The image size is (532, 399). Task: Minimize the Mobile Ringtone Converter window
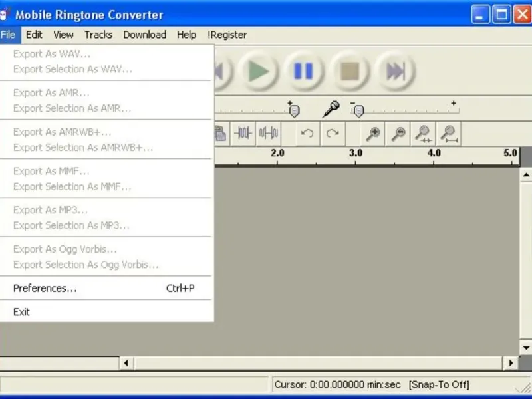480,15
